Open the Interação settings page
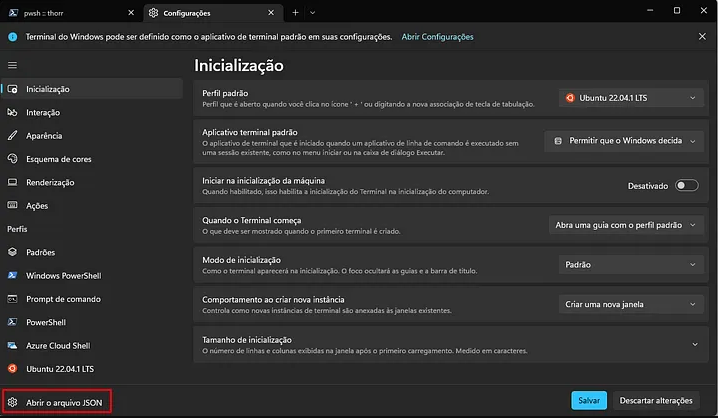718x418 pixels. pyautogui.click(x=92, y=112)
